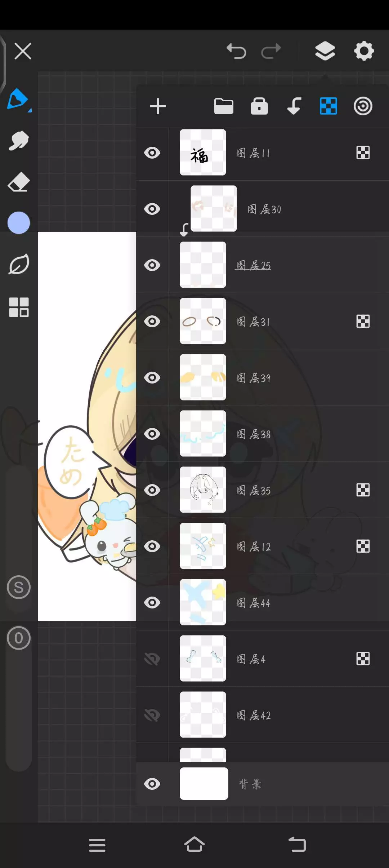Tap the 图层35 hair sketch thumbnail
Screen dimensions: 389x868
point(203,490)
